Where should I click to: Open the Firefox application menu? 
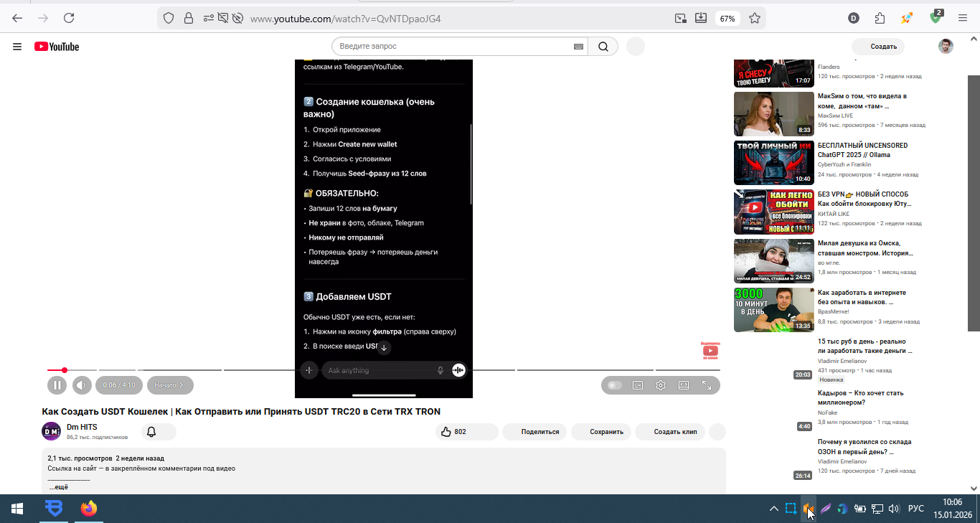click(x=963, y=18)
